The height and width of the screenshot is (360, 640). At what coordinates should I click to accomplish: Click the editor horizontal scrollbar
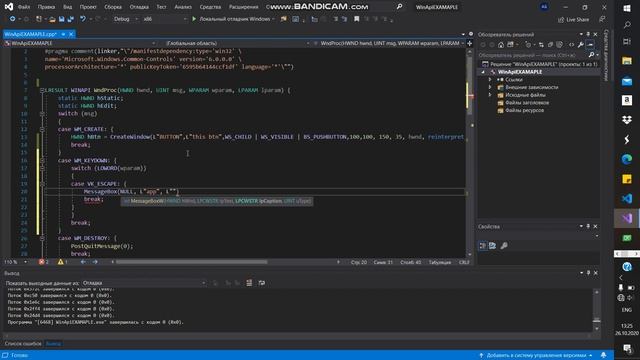192,262
